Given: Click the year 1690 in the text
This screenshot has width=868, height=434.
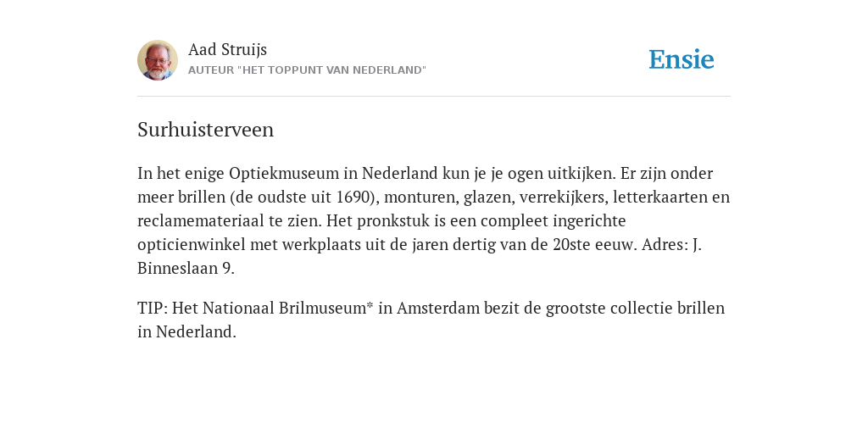Looking at the screenshot, I should pos(352,197).
